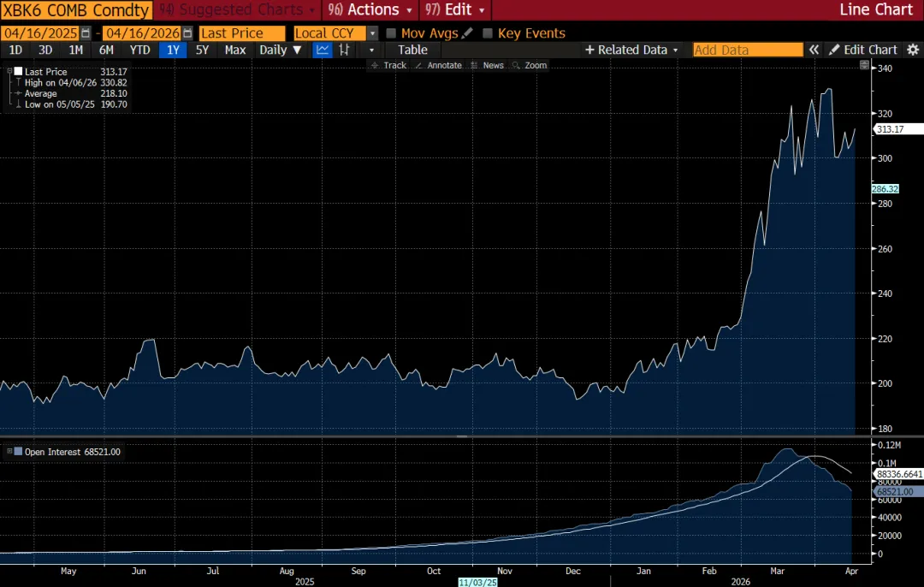Click the XBK6 COMB Comdty security field
924x587 pixels.
click(x=77, y=10)
